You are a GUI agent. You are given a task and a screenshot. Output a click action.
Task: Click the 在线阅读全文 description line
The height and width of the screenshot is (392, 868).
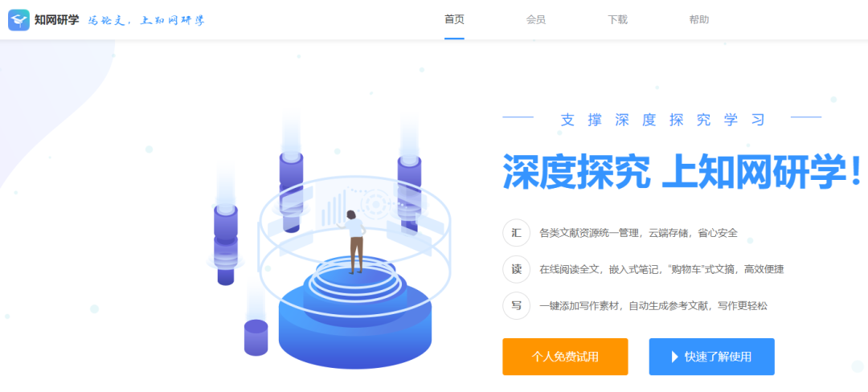click(x=661, y=270)
